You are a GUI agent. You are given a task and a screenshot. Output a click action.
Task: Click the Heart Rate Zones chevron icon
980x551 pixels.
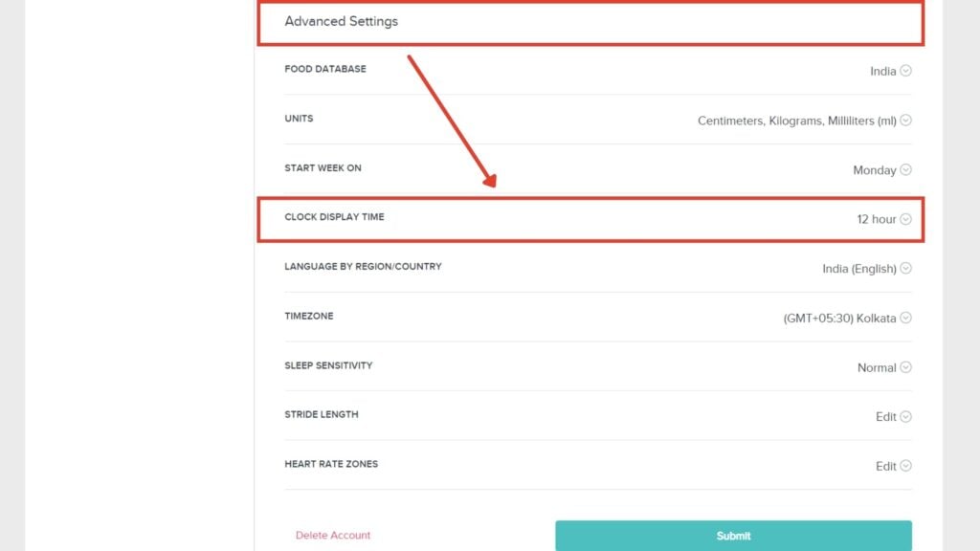click(905, 466)
